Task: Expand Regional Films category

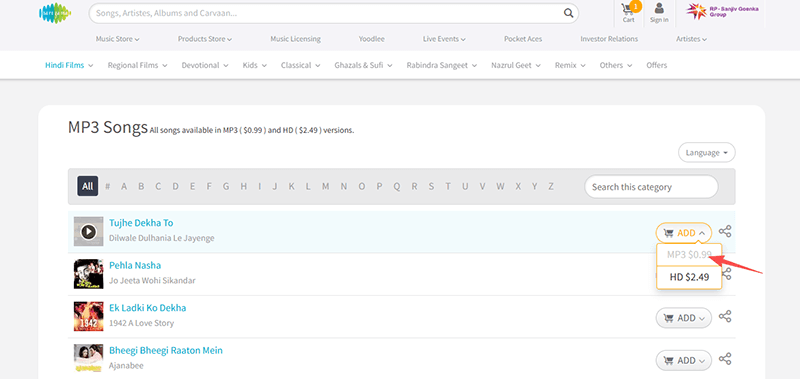Action: tap(137, 65)
